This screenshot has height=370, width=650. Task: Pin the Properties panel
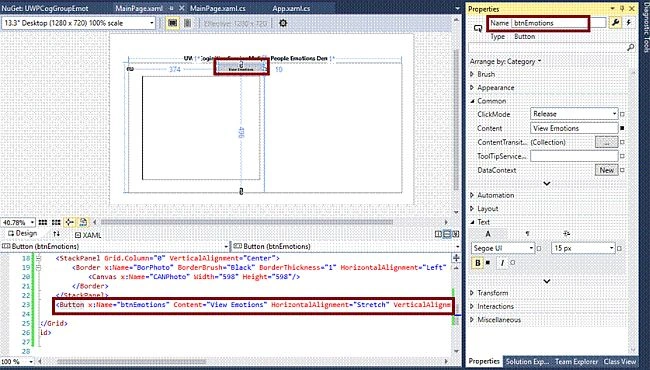pyautogui.click(x=622, y=9)
